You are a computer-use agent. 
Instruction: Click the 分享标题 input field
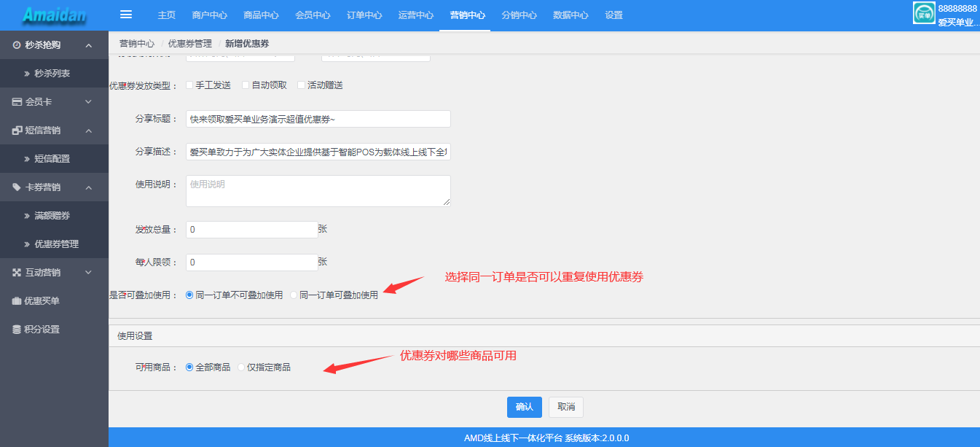pos(318,119)
